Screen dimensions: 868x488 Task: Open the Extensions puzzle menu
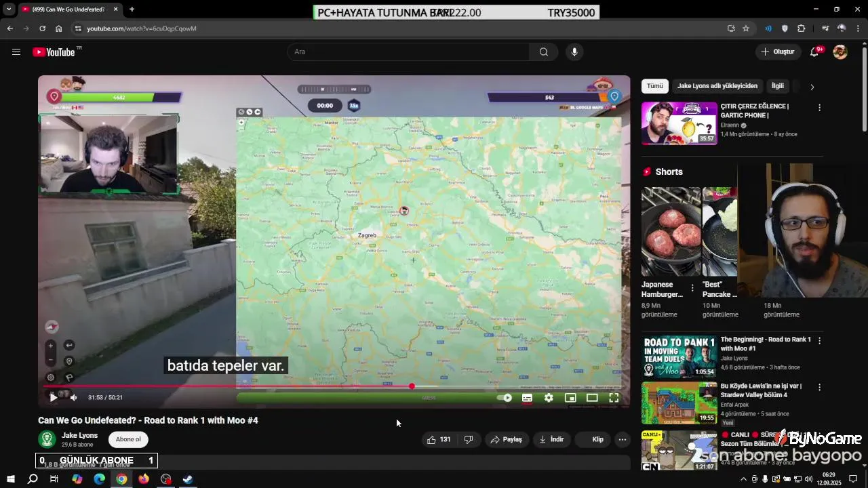[801, 28]
